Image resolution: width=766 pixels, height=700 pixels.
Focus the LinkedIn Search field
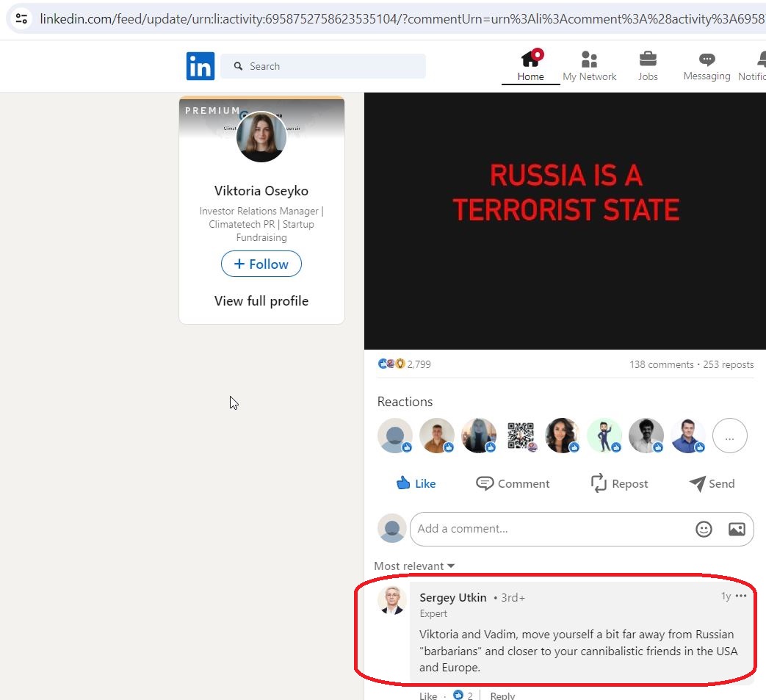pos(323,66)
